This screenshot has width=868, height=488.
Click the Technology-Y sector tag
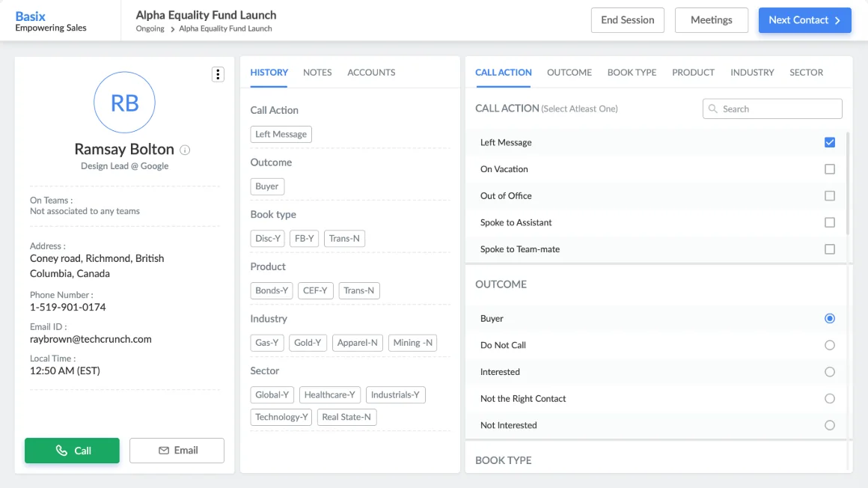(281, 417)
